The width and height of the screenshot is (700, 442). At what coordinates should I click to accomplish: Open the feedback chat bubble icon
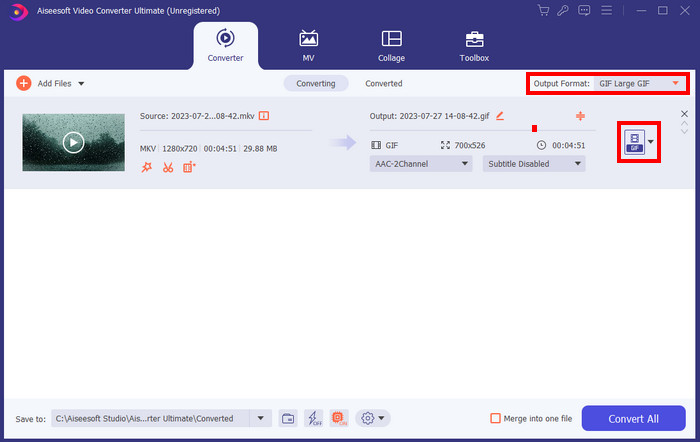(x=584, y=10)
